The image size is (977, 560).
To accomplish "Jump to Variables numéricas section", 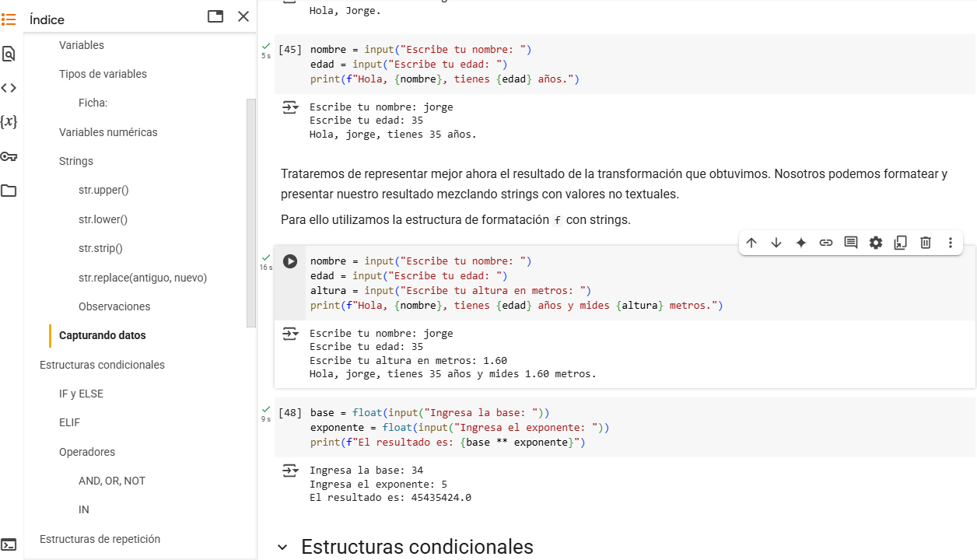I will pyautogui.click(x=108, y=132).
